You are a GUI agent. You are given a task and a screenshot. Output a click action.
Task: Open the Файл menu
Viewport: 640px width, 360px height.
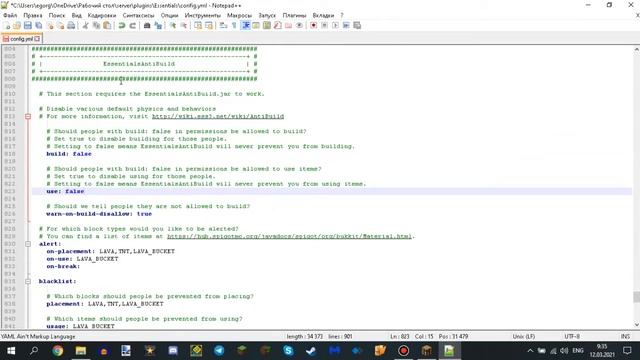tap(10, 16)
